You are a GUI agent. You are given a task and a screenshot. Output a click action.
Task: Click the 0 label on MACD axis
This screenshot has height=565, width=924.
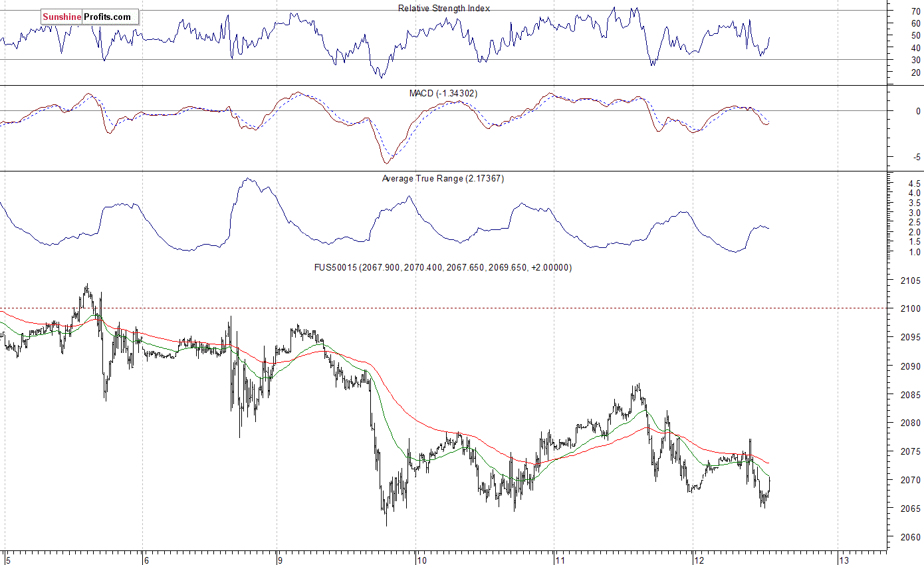[x=918, y=111]
